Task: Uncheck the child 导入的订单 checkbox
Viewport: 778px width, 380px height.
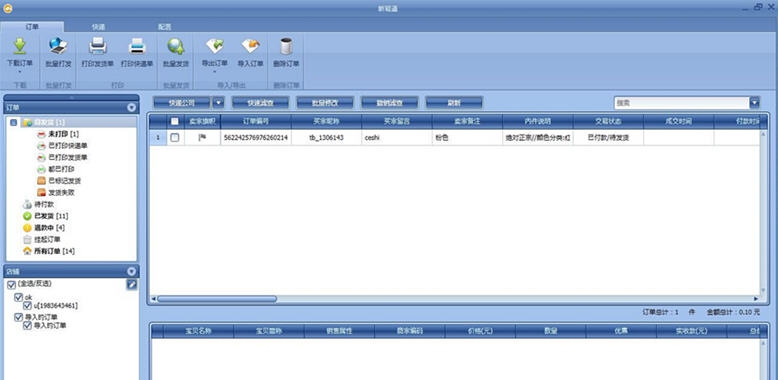Action: (x=27, y=325)
